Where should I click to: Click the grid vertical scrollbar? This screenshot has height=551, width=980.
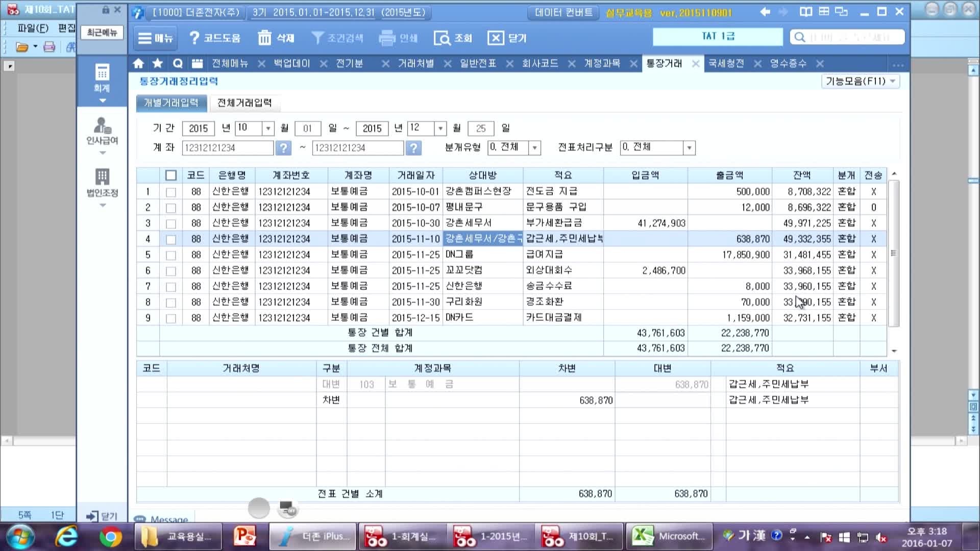pyautogui.click(x=894, y=254)
